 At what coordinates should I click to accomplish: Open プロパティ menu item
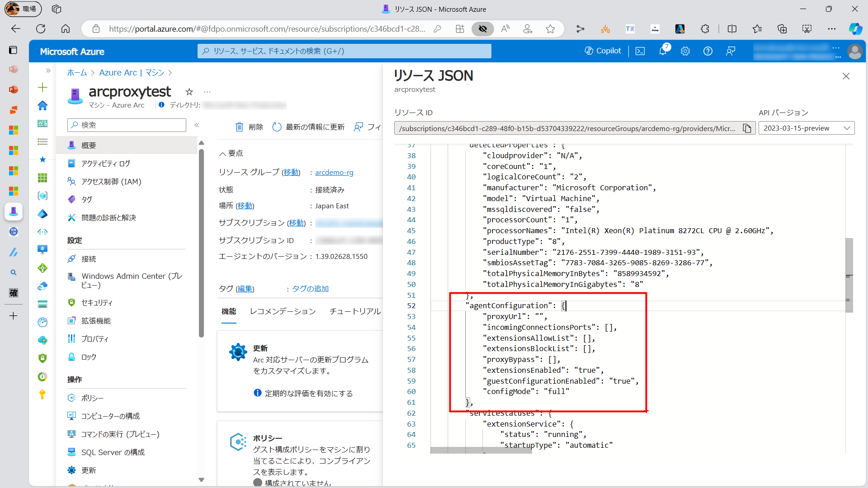(x=127, y=338)
